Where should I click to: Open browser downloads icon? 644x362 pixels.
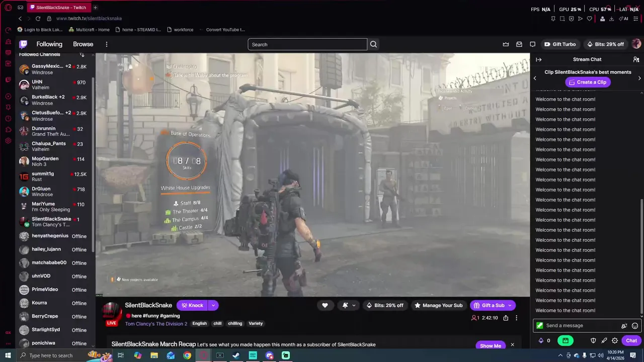[611, 19]
